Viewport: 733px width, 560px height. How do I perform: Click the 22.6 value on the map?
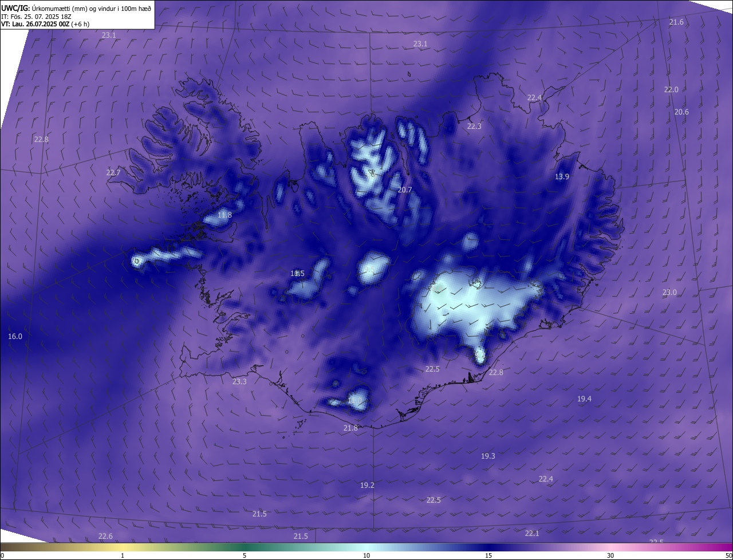tap(105, 536)
